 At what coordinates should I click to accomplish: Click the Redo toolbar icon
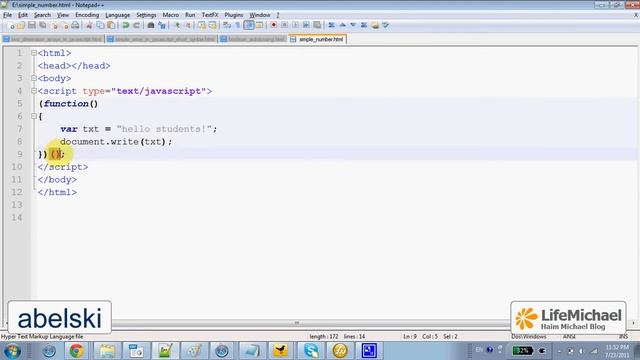136,25
